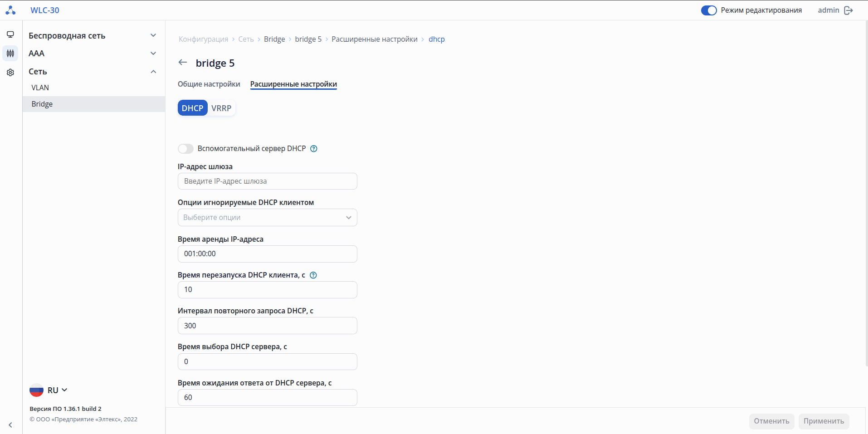Collapse the sidebar with bottom-left arrow

pos(10,425)
